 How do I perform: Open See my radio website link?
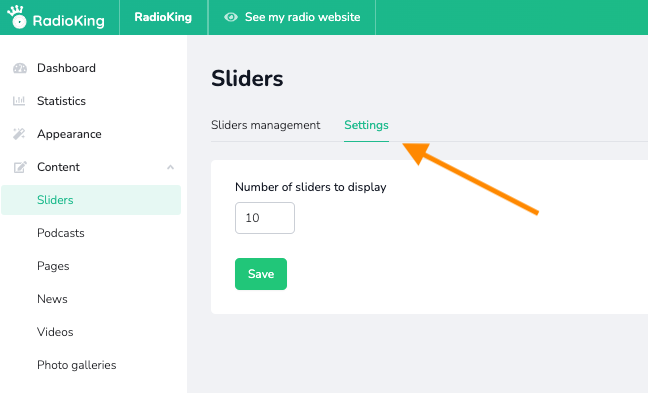click(292, 17)
